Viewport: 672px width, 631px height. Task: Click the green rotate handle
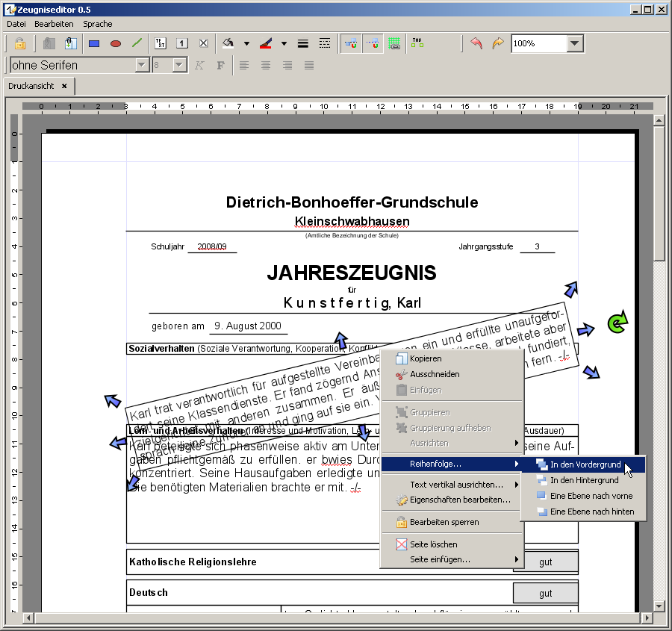click(x=617, y=323)
